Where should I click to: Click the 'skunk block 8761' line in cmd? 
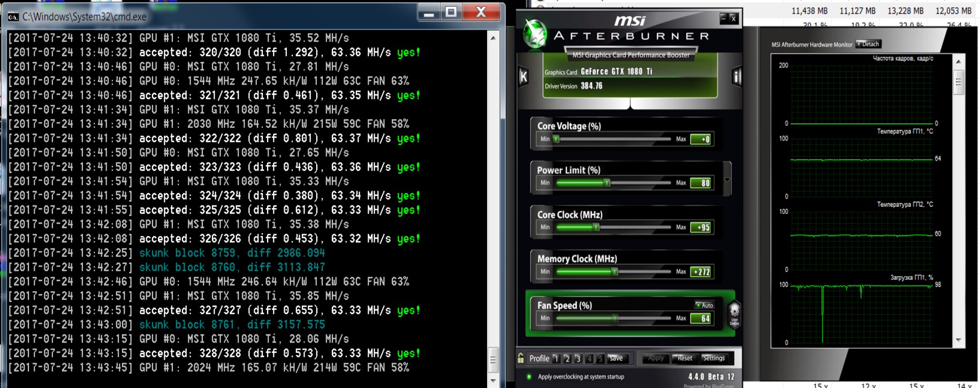tap(232, 324)
